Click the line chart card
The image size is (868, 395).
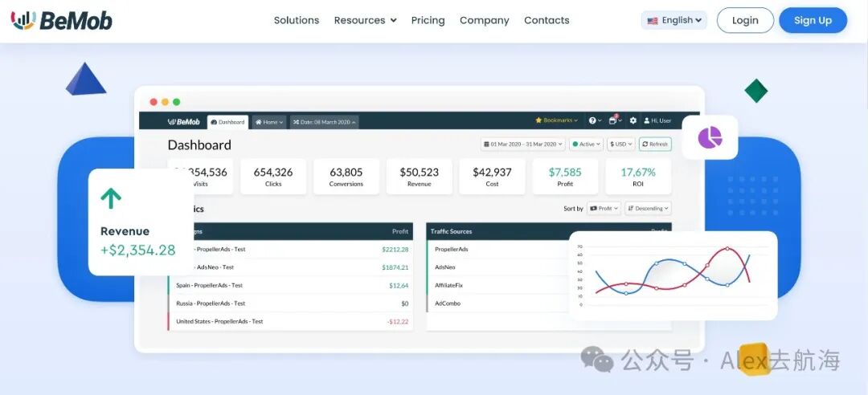[x=674, y=275]
